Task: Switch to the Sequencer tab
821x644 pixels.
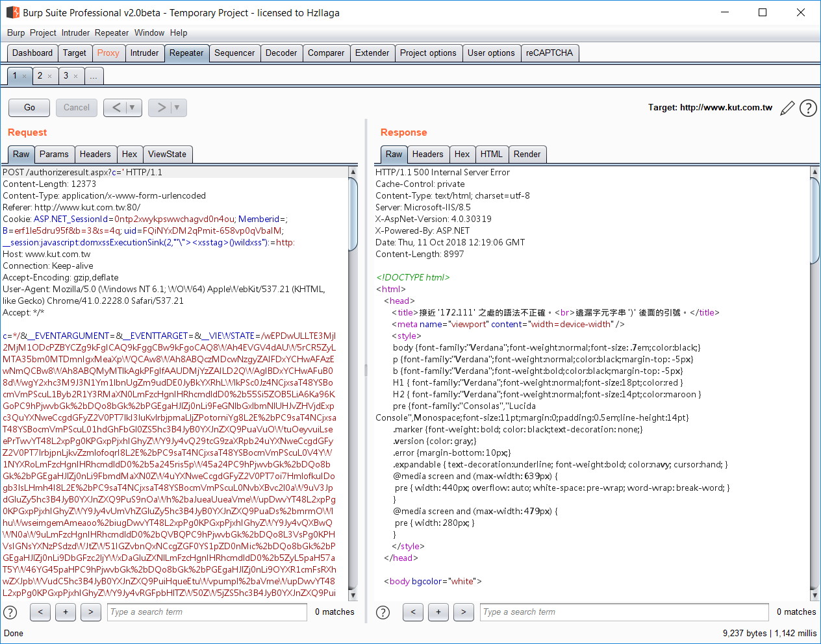Action: click(234, 53)
